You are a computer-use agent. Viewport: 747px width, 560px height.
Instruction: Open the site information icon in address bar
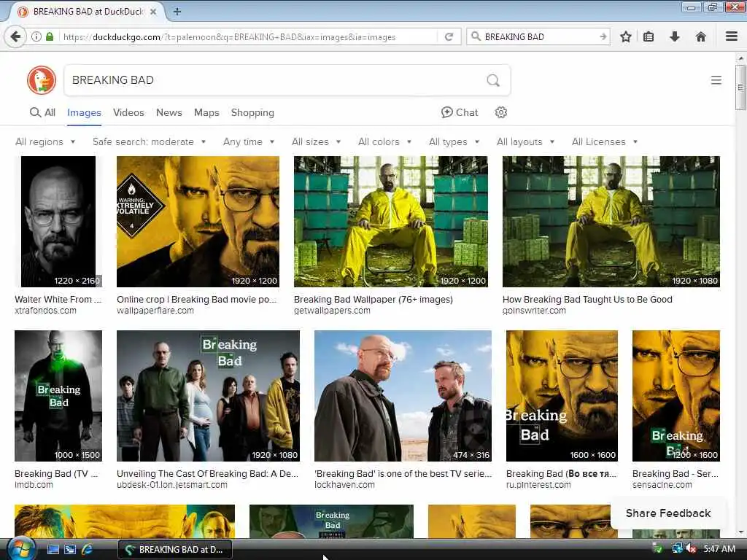[36, 36]
